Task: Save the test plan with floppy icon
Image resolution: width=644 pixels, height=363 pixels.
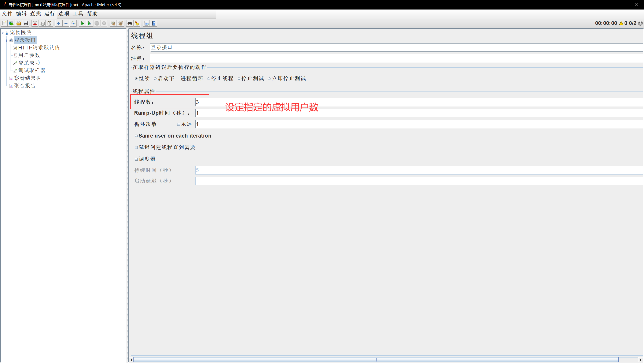Action: tap(26, 23)
